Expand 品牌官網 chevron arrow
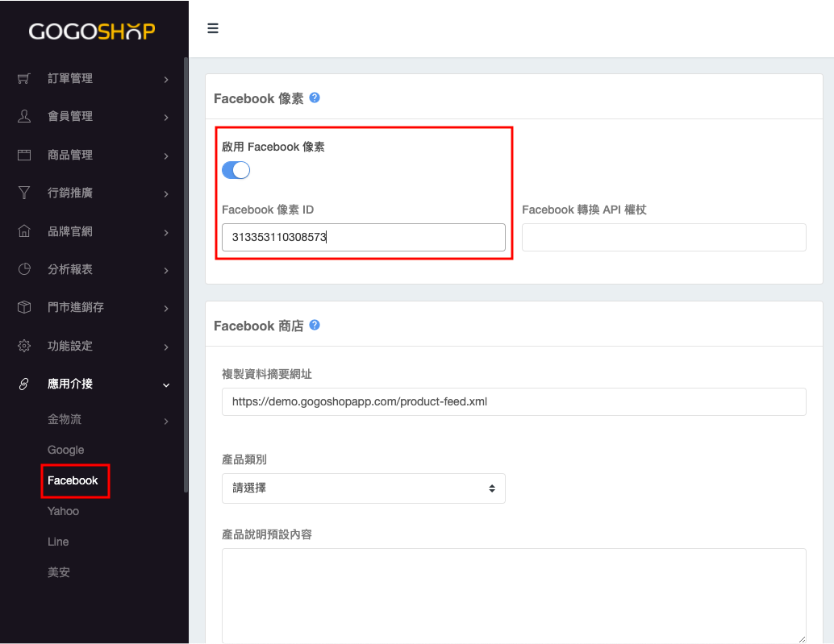Screen dimensions: 834x644 (x=166, y=233)
